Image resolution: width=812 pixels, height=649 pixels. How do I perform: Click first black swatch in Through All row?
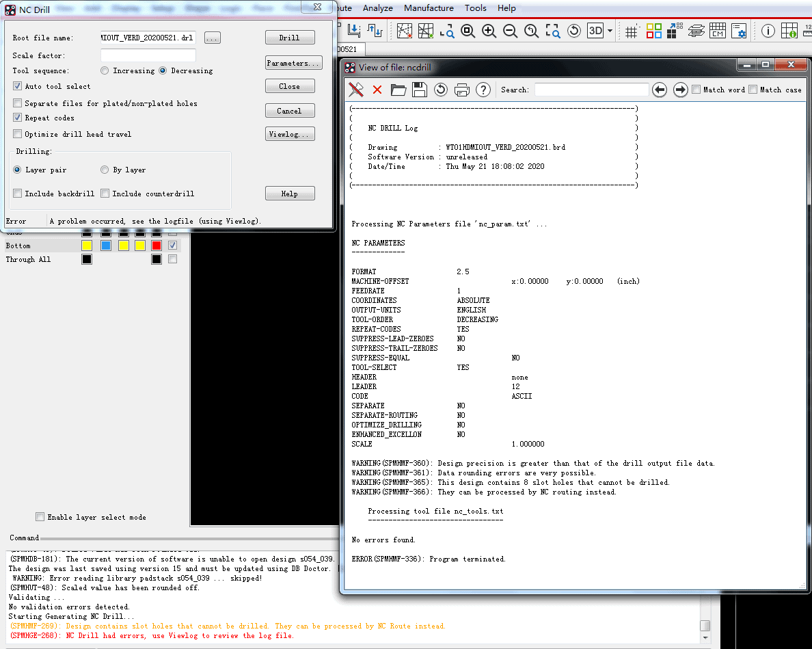87,259
